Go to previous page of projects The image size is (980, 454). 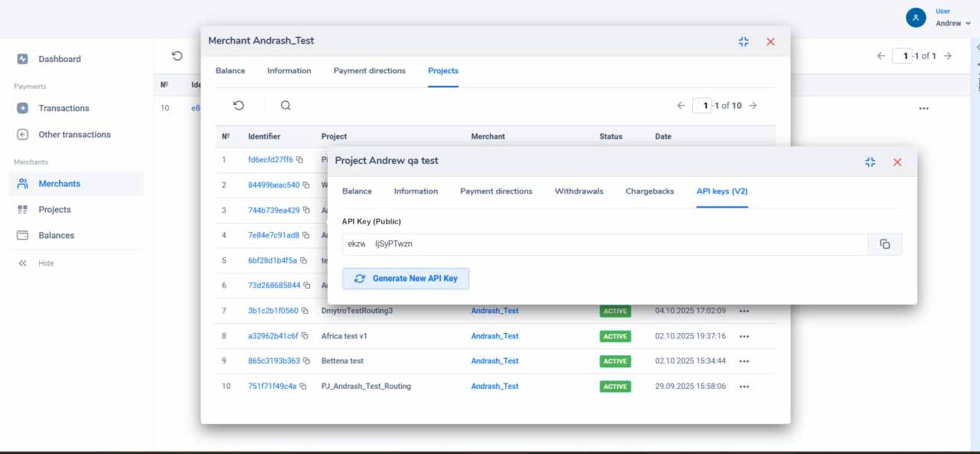tap(681, 106)
